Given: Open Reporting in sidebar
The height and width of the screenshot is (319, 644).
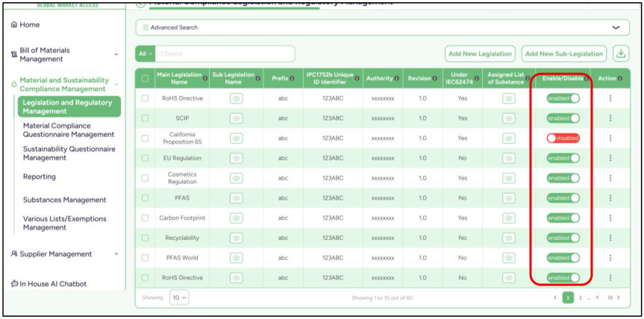Looking at the screenshot, I should click(39, 177).
